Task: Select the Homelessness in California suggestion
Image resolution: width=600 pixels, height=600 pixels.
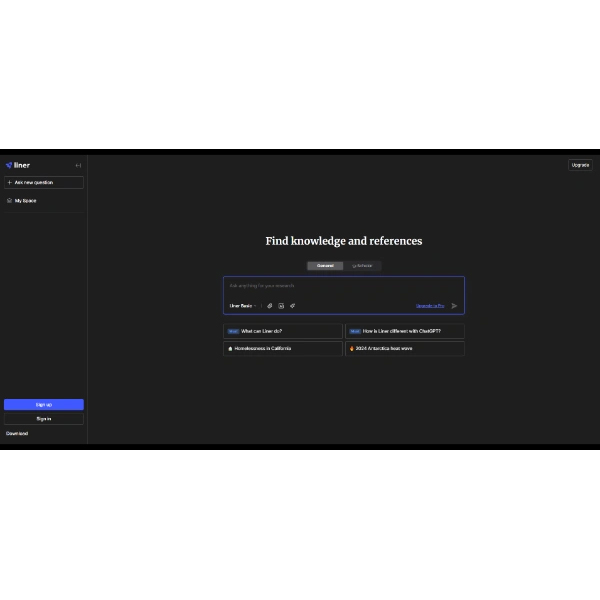Action: 283,349
